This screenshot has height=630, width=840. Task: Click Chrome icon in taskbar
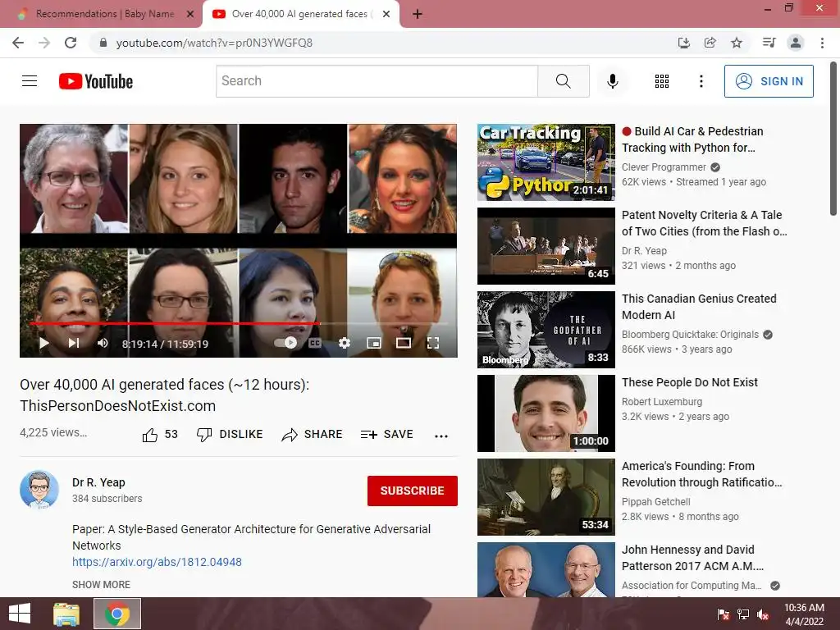tap(116, 614)
